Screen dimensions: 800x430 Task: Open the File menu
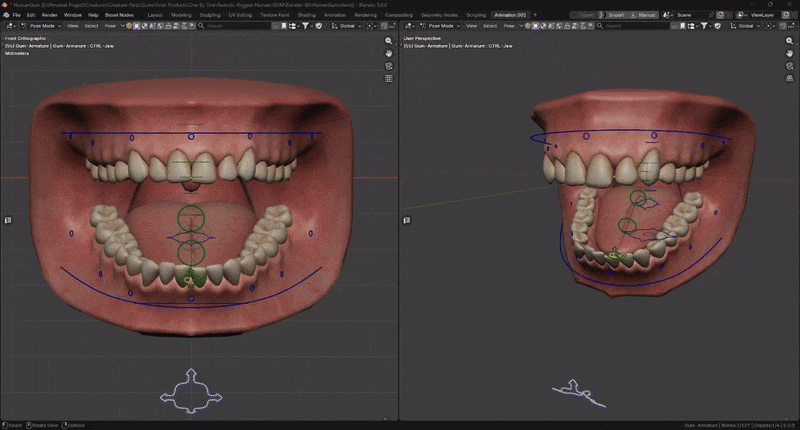pos(16,15)
